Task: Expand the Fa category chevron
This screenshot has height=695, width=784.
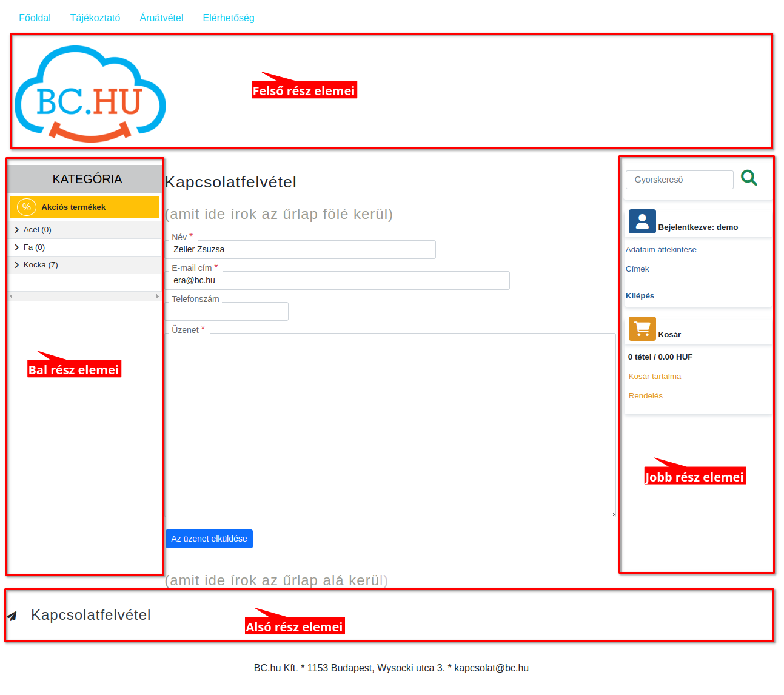Action: [17, 247]
